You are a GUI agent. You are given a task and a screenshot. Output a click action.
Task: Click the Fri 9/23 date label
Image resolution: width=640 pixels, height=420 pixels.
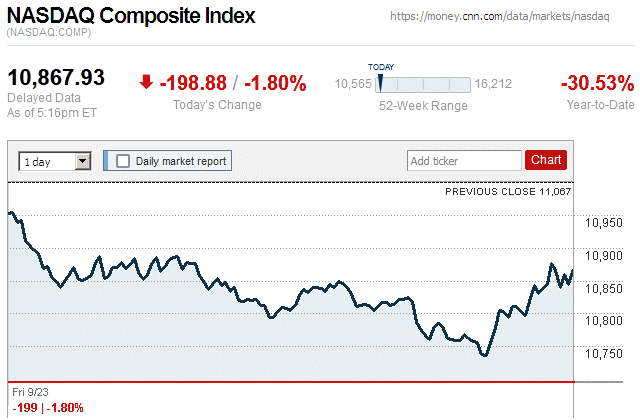[31, 391]
